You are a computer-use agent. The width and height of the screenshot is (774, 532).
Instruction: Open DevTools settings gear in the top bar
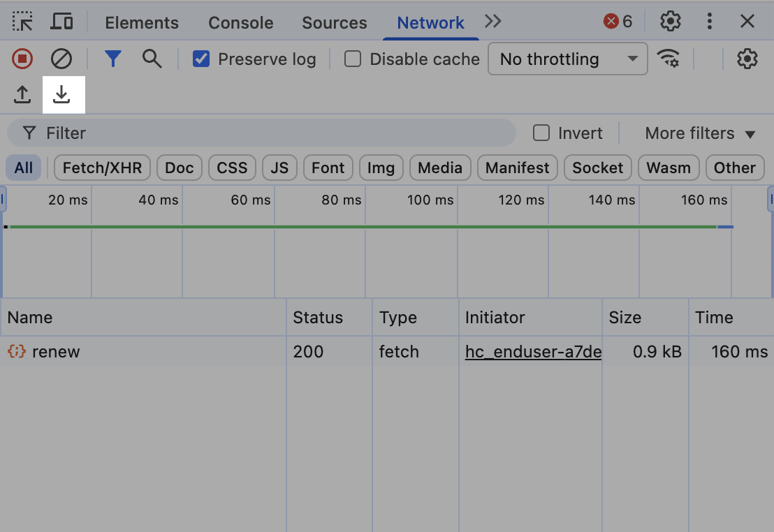pos(671,21)
